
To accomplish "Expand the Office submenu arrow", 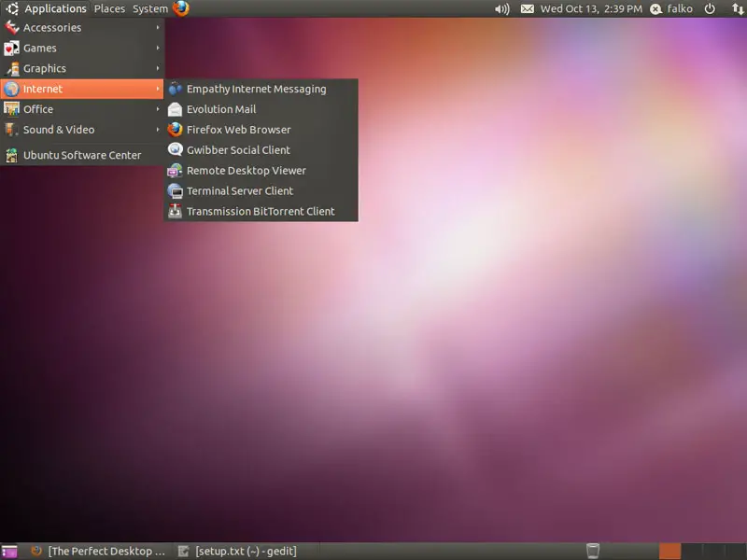I will (x=158, y=109).
